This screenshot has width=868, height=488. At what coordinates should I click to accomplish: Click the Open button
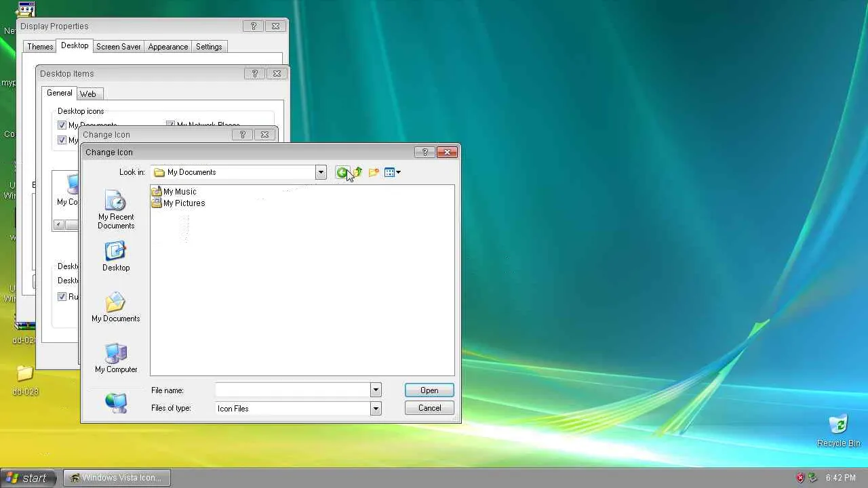[429, 390]
